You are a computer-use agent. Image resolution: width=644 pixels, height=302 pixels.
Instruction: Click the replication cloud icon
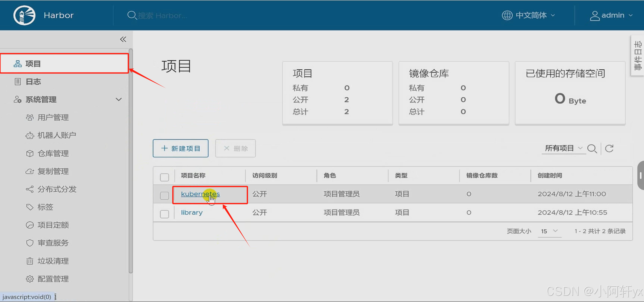tap(30, 171)
